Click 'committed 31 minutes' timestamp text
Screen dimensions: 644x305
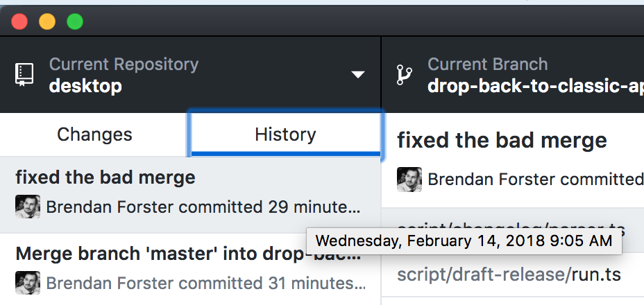(x=272, y=283)
